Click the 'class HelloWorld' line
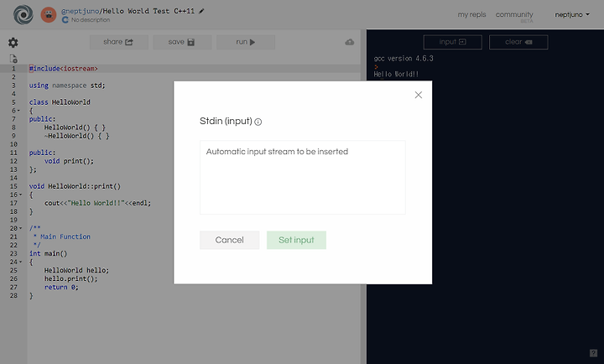 click(60, 102)
